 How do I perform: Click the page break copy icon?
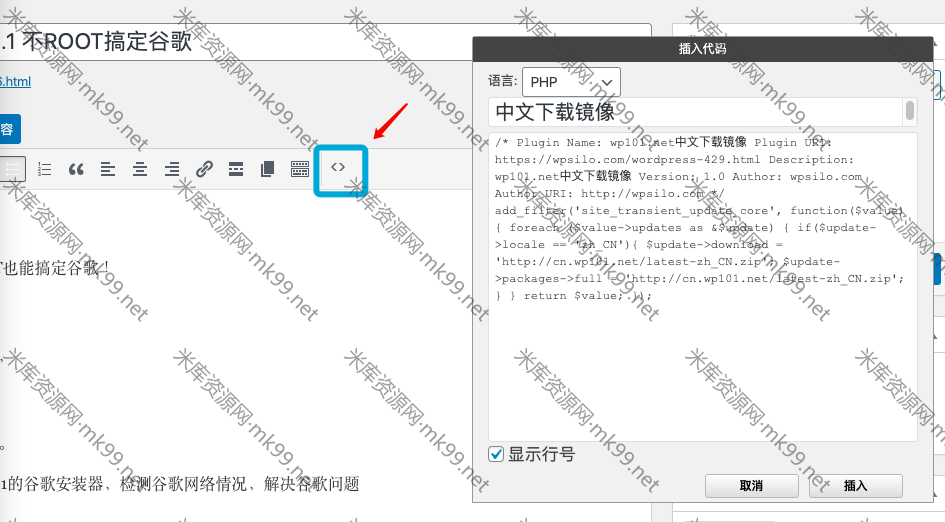[x=268, y=169]
